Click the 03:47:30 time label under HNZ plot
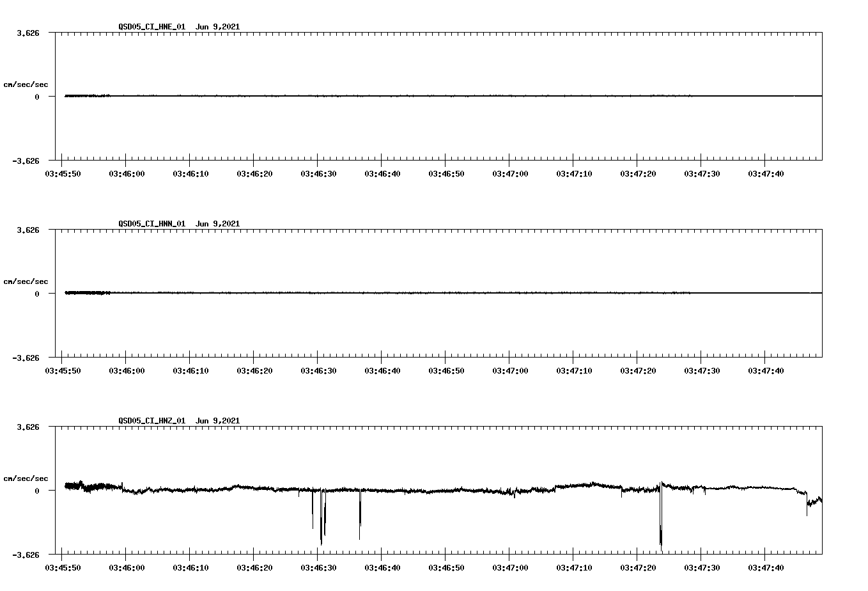Viewport: 868px width, 591px height. click(702, 567)
